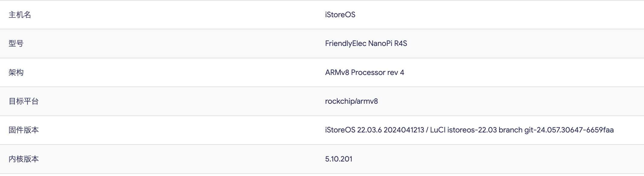
Task: Select the iStoreOS hostname value
Action: 340,15
